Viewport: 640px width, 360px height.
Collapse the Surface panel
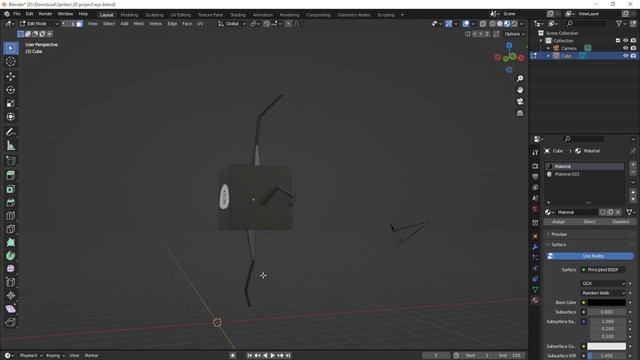558,244
